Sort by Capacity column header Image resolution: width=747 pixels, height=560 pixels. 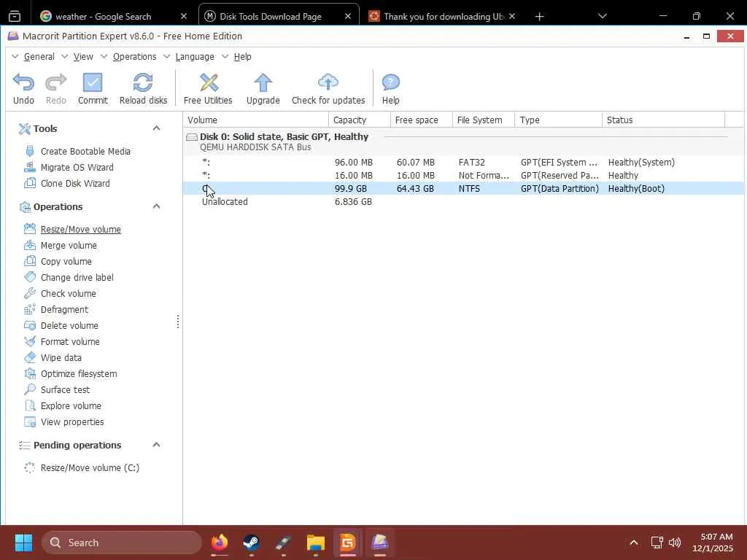point(359,120)
